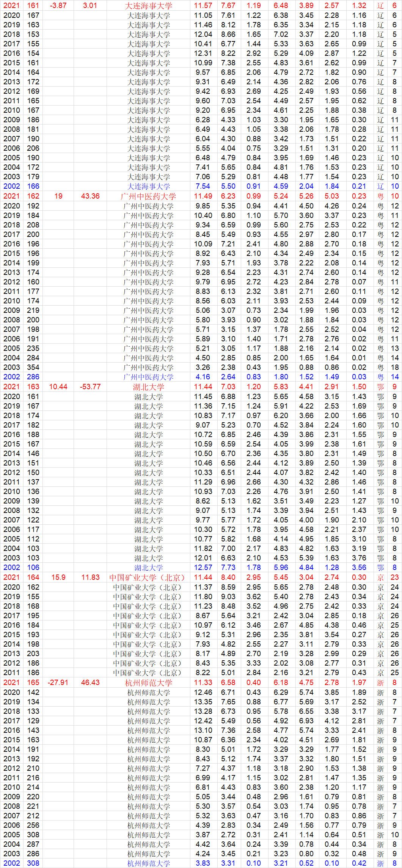Select 46.43 in the 杭州师范大学 2021 row

(90, 683)
